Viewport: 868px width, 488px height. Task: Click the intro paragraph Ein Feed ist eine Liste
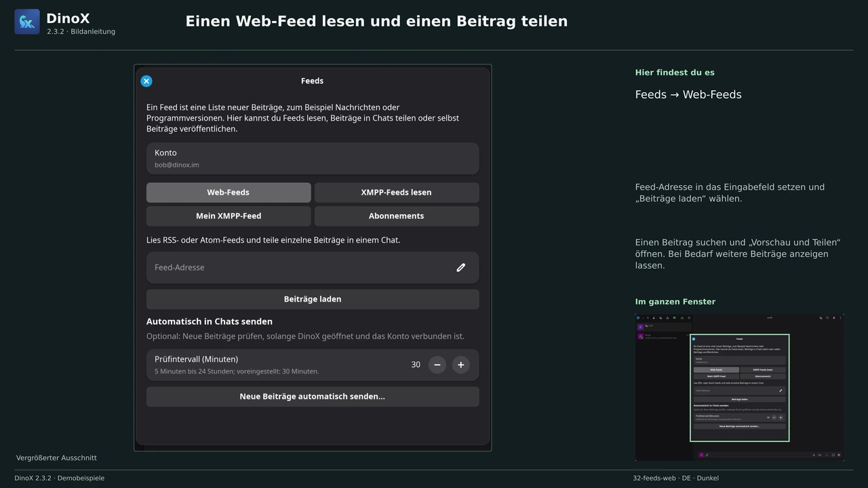[302, 118]
